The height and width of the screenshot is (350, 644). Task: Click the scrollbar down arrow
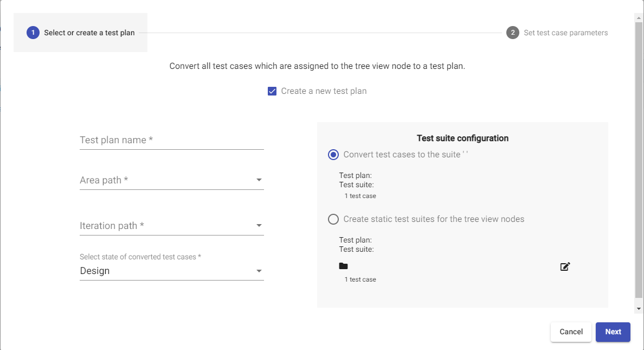click(x=639, y=308)
